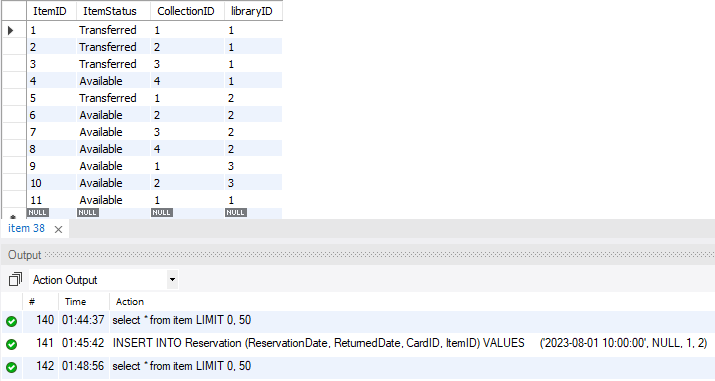Click time 01:45:42 in output log

pos(83,343)
